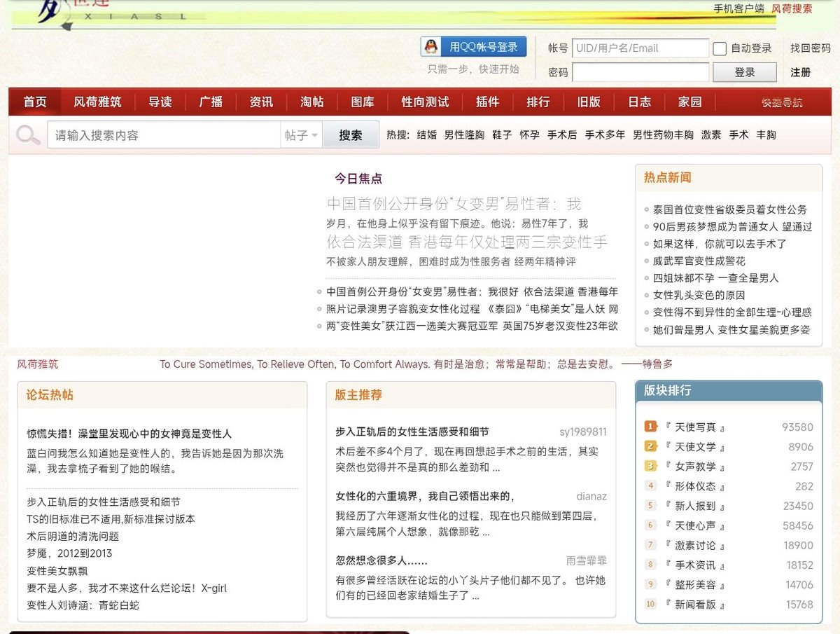Click hot search term 激素
This screenshot has height=634, width=840.
coord(711,135)
